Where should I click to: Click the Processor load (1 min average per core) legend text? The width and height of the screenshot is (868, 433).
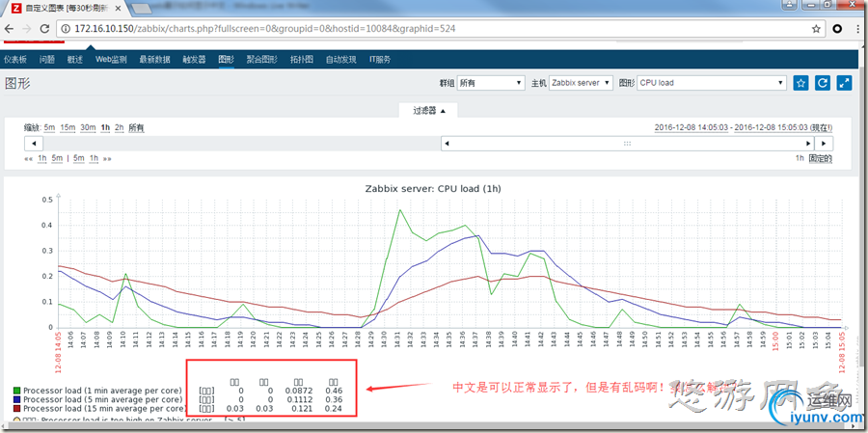click(102, 391)
